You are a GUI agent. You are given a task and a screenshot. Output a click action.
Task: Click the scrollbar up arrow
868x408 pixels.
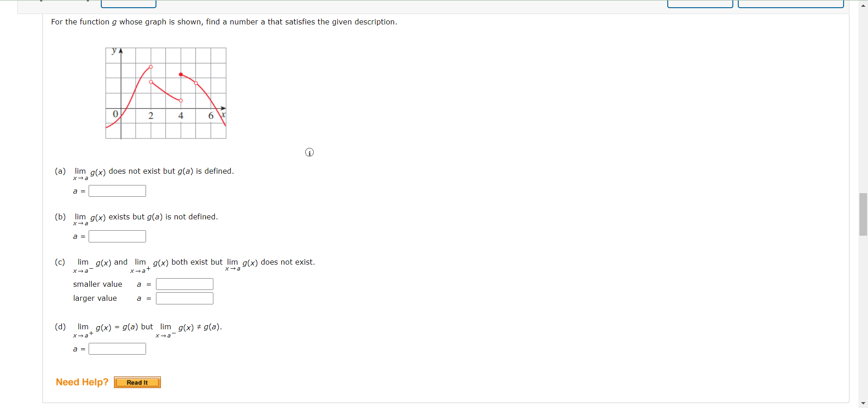pyautogui.click(x=863, y=5)
